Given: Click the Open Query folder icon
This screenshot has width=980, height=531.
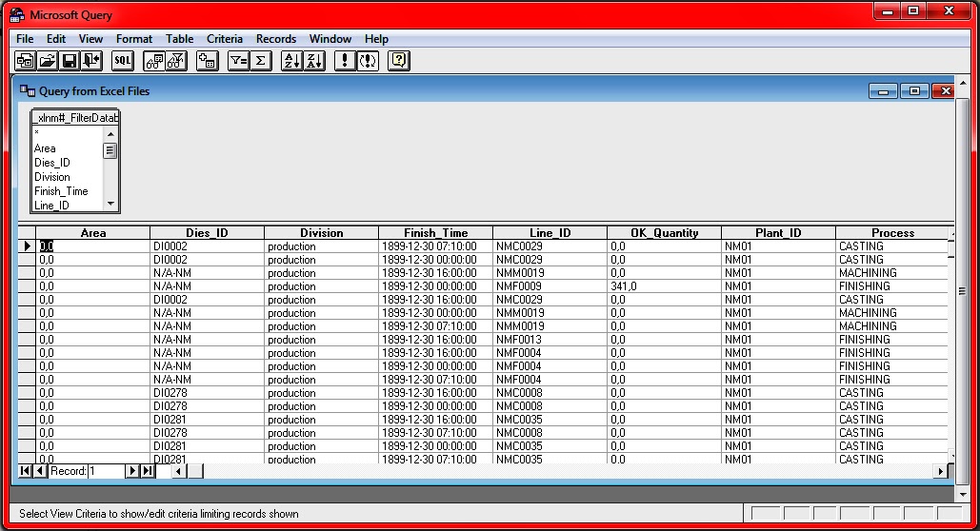Looking at the screenshot, I should pos(48,61).
